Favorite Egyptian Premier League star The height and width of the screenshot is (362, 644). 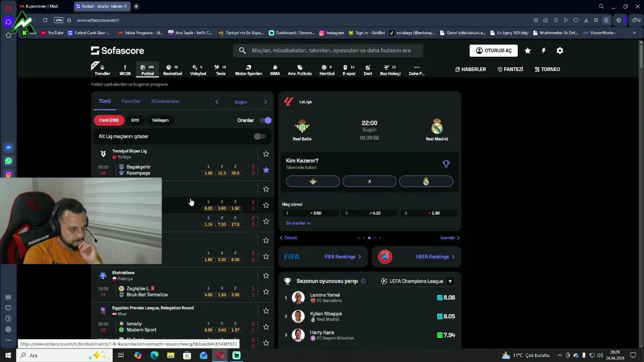coord(266,311)
